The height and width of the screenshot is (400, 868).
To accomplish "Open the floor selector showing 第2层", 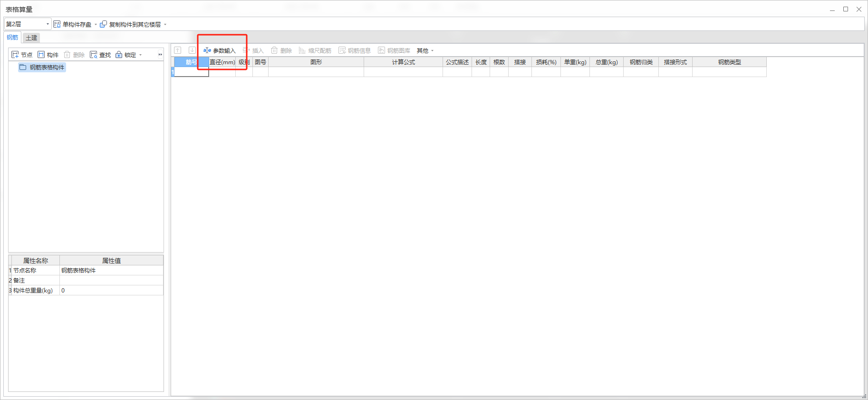I will click(28, 24).
